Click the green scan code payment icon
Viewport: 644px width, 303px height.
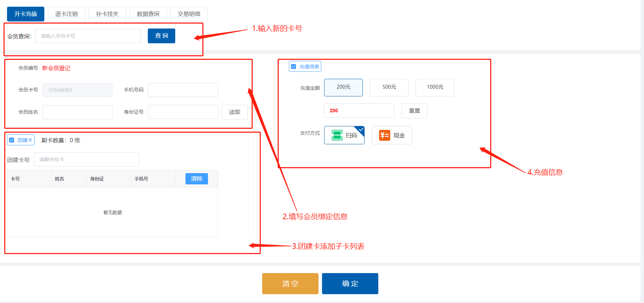click(x=337, y=135)
